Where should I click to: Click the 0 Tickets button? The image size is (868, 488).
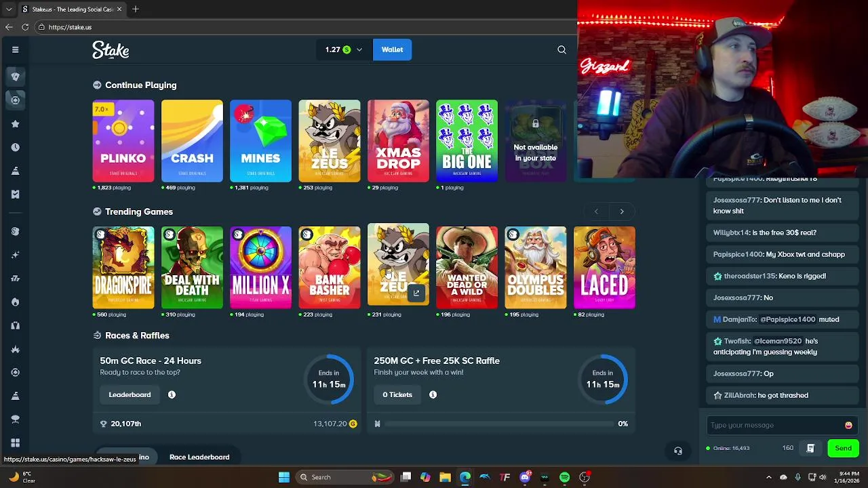pyautogui.click(x=397, y=394)
